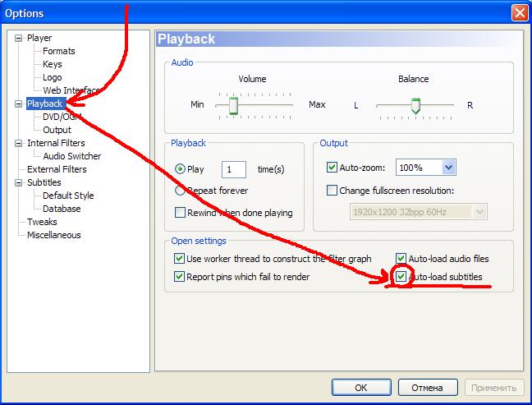The height and width of the screenshot is (405, 532).
Task: Open the Default Style subtitles page
Action: pos(68,196)
